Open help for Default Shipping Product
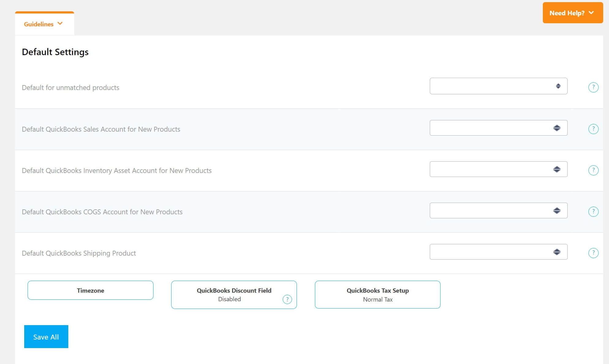The image size is (609, 364). [x=594, y=253]
